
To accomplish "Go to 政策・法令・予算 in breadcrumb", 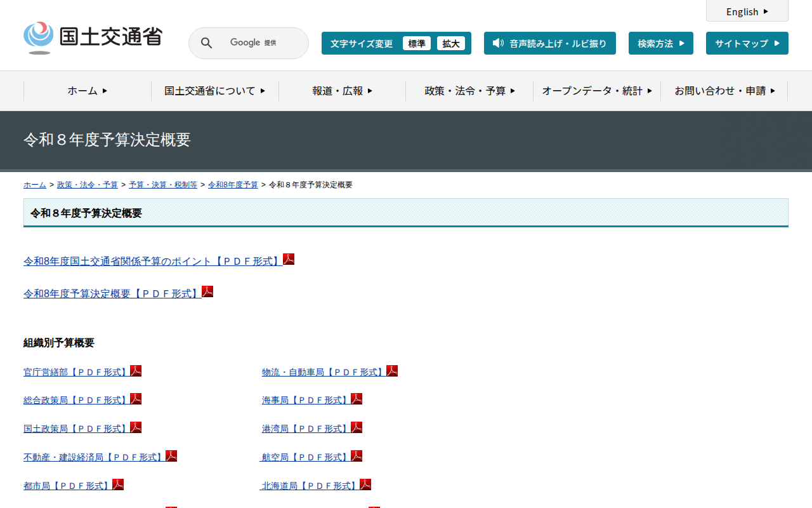I will [x=88, y=185].
